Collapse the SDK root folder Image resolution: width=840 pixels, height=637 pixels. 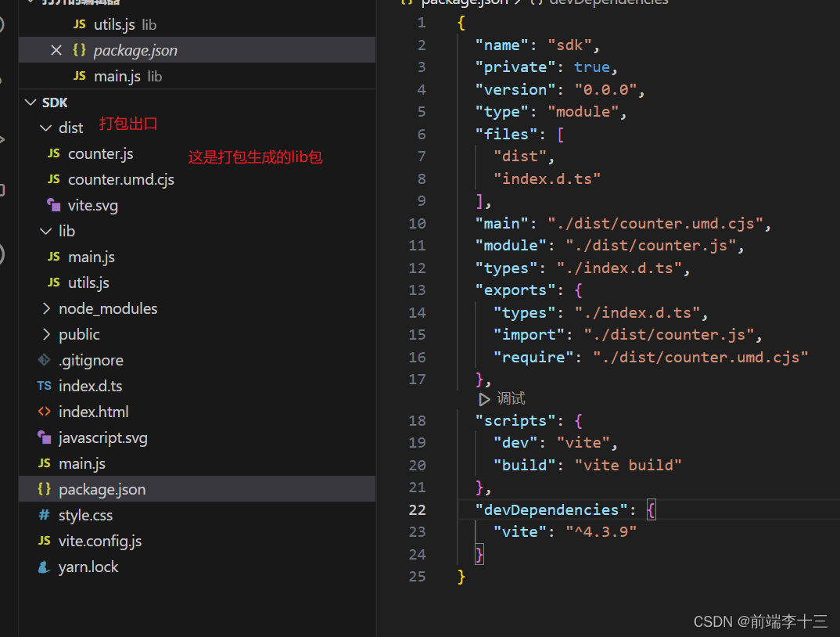click(x=31, y=102)
